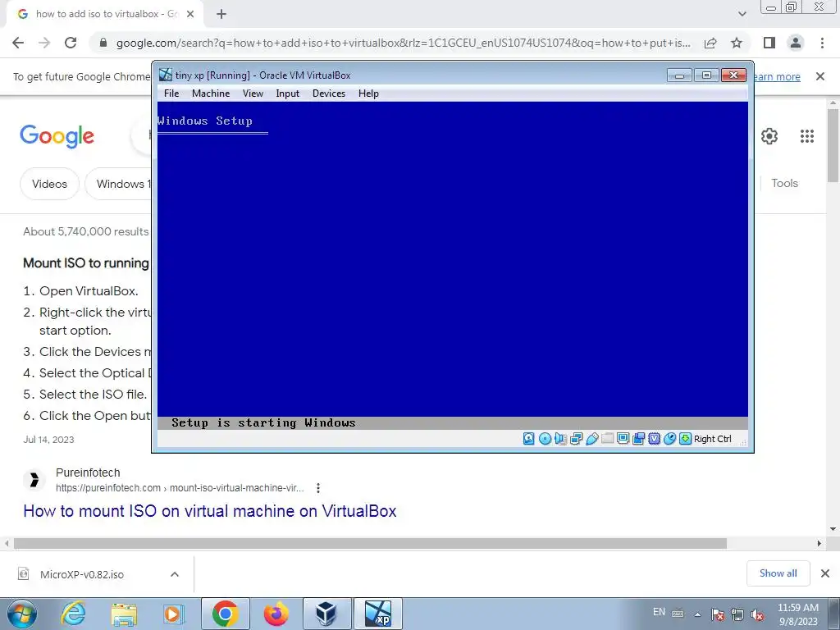This screenshot has width=840, height=630.
Task: Click the 'Learn more' link in Chrome notification
Action: pyautogui.click(x=777, y=76)
